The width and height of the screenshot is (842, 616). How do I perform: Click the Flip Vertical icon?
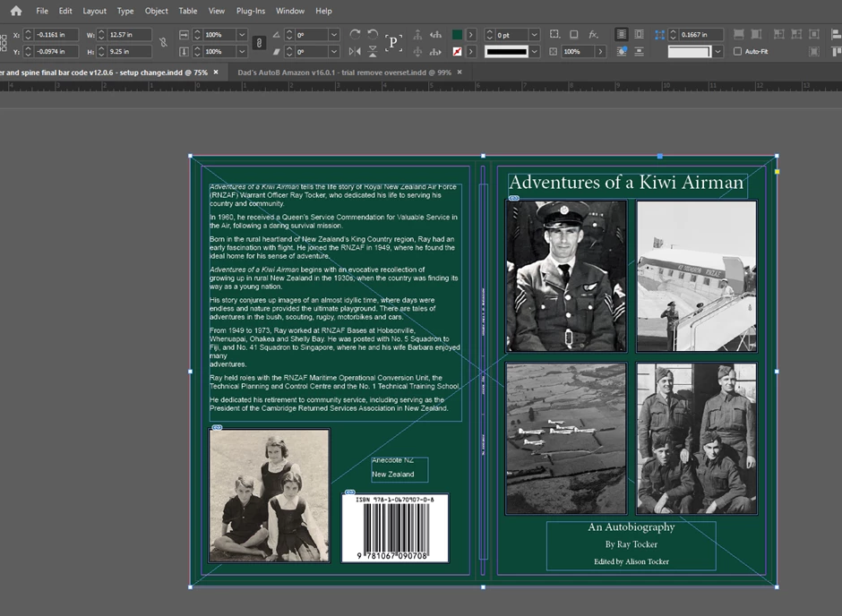[x=373, y=52]
